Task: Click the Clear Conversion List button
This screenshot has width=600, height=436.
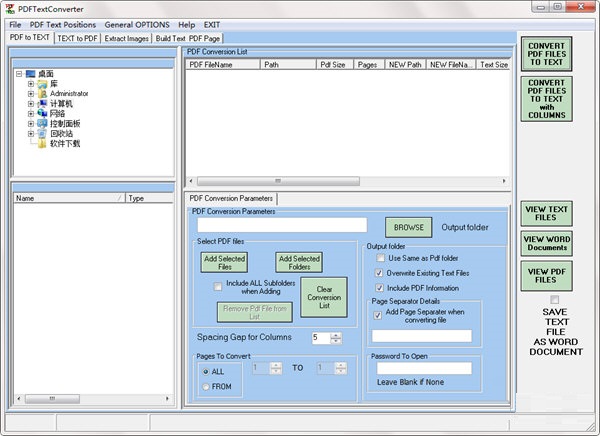Action: pyautogui.click(x=324, y=297)
